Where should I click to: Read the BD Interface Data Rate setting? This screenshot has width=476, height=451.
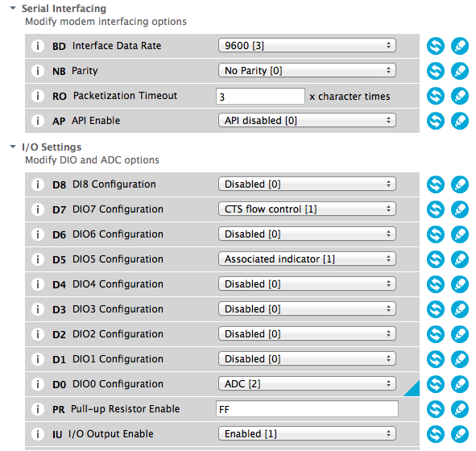pos(436,46)
